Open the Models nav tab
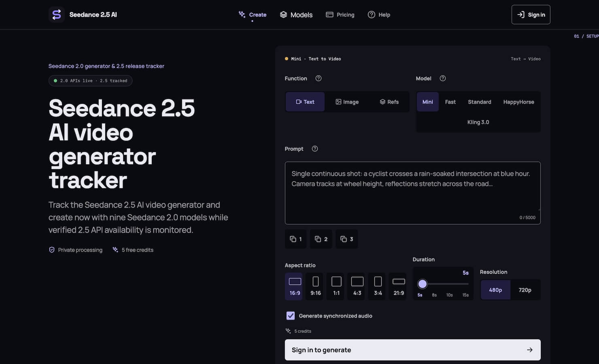 (296, 15)
